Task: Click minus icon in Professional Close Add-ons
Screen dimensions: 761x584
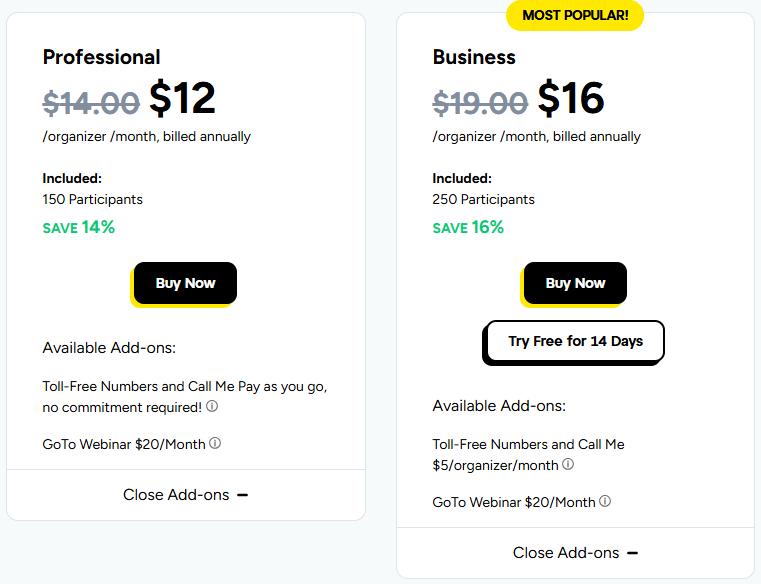Action: pyautogui.click(x=243, y=495)
